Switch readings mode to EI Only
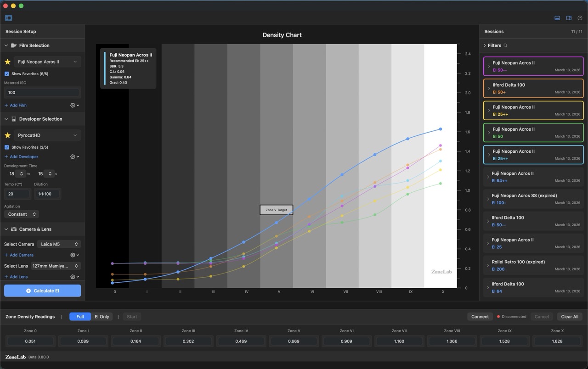This screenshot has height=369, width=588. (102, 317)
